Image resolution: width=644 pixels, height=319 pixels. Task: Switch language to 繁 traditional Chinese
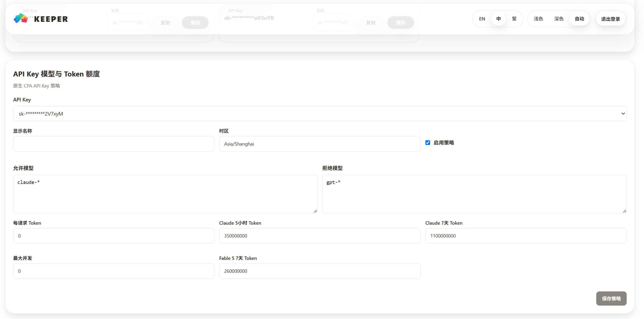click(514, 19)
